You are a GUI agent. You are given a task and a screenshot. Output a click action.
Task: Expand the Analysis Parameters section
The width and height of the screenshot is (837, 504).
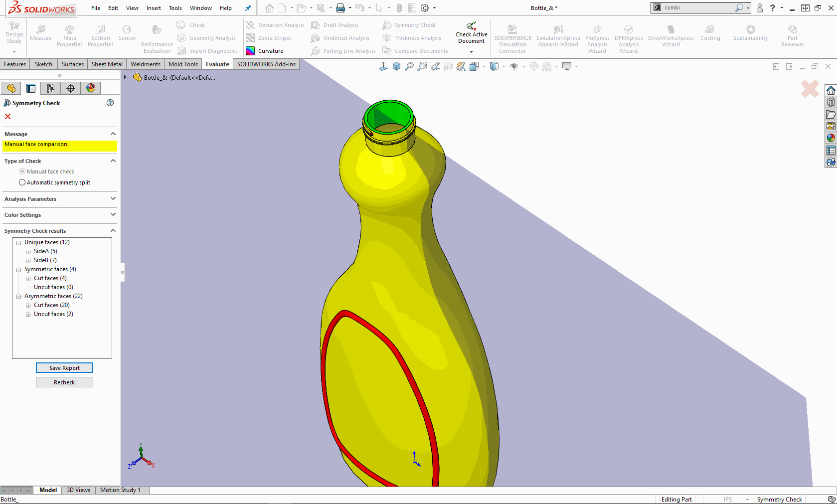(x=113, y=199)
